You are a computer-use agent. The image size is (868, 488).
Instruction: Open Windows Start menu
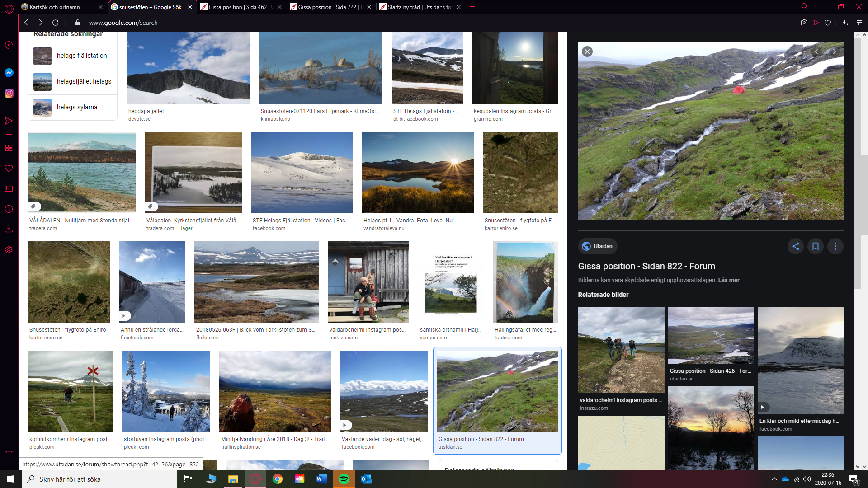[x=11, y=479]
